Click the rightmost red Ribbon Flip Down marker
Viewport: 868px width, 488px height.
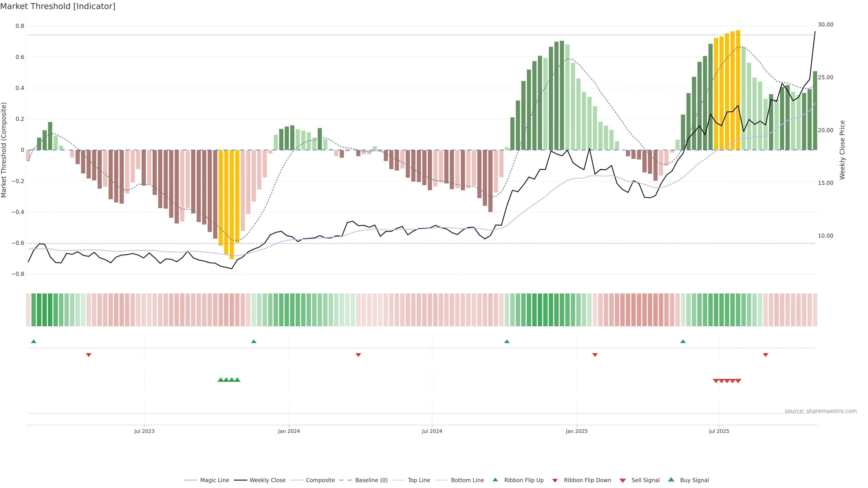pos(765,355)
